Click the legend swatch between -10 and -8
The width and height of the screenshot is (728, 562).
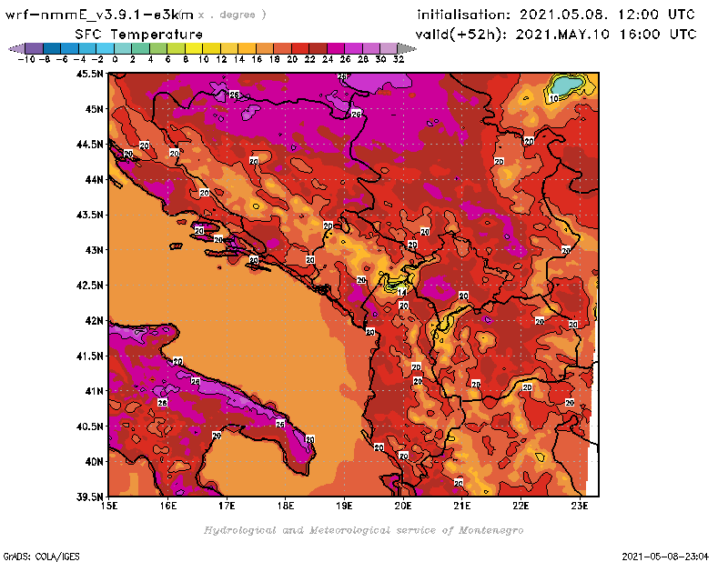[35, 48]
